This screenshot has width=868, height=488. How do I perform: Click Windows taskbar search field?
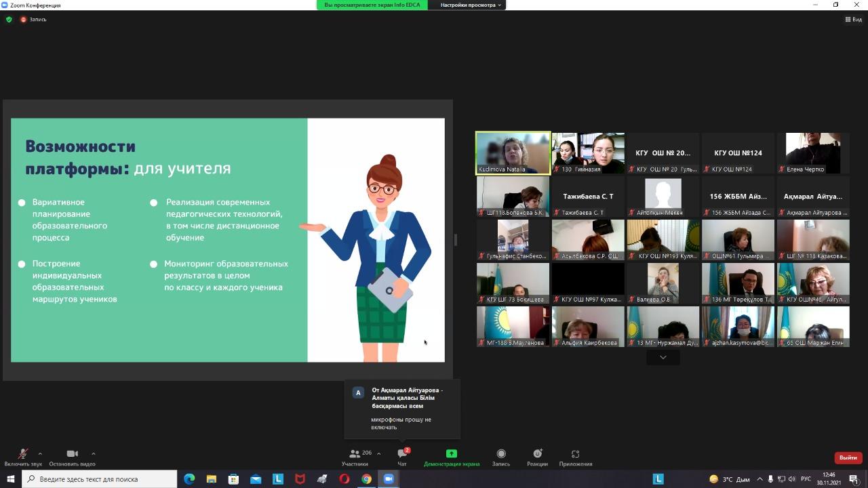pos(100,479)
